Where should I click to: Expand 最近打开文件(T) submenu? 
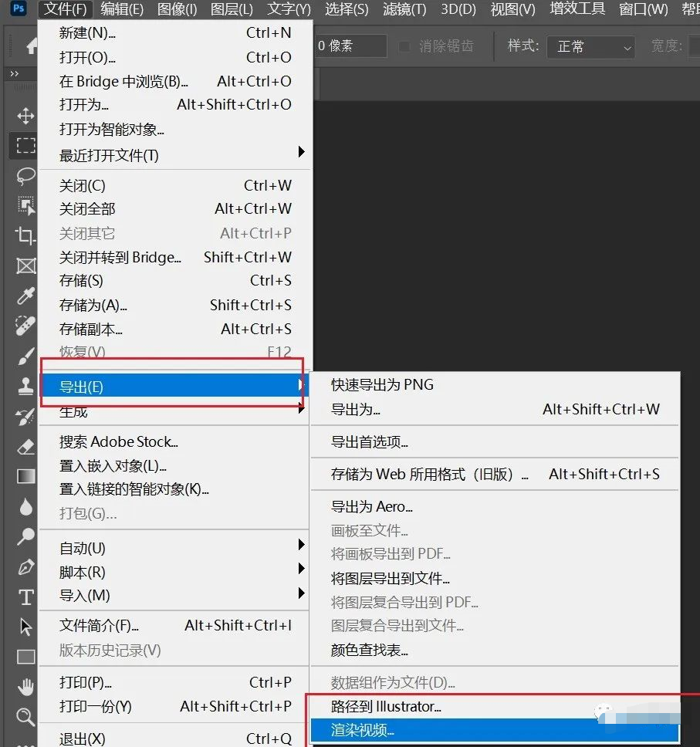coord(174,155)
